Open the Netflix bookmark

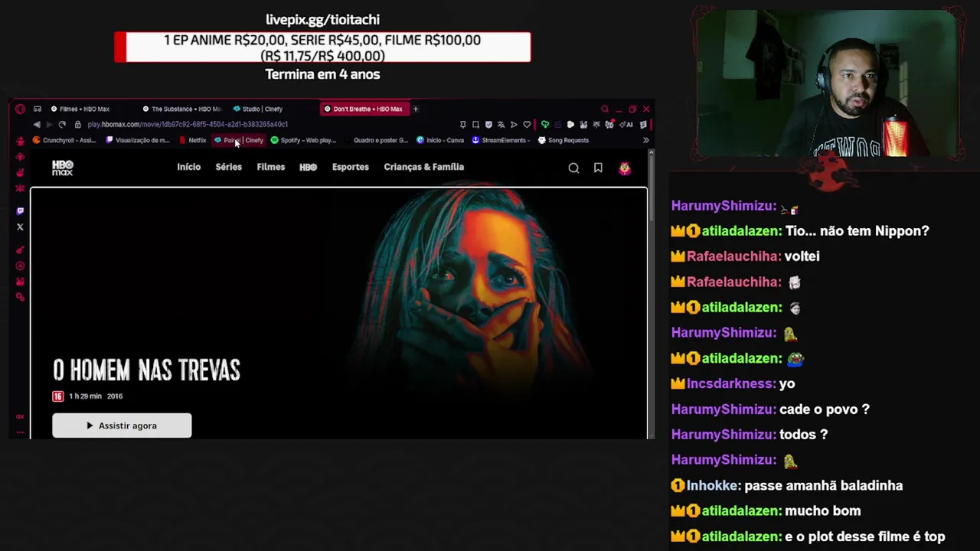[x=192, y=140]
